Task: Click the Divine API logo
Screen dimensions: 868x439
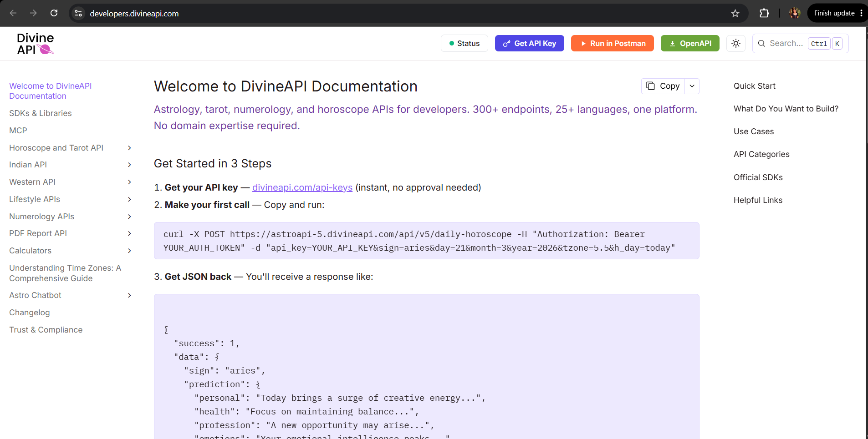Action: [36, 44]
